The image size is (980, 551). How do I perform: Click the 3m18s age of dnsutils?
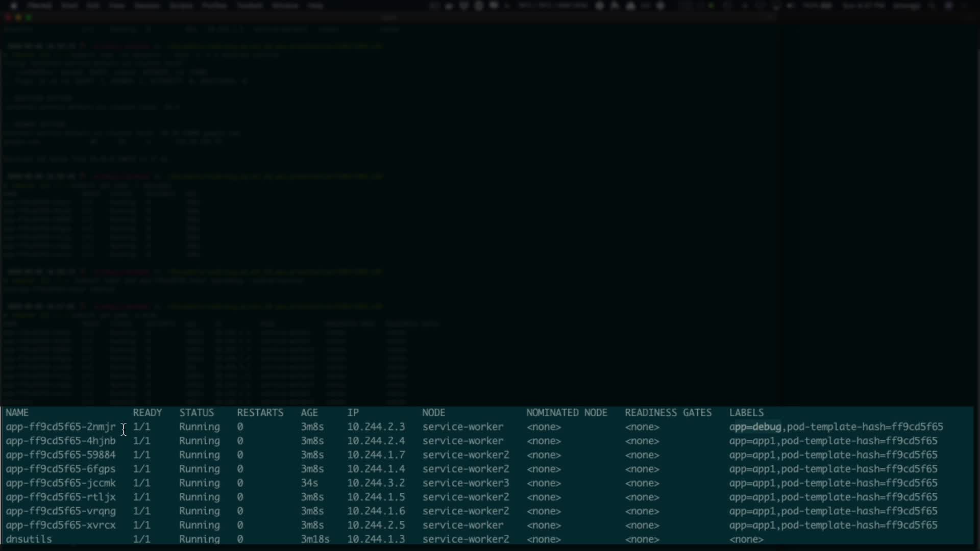315,539
